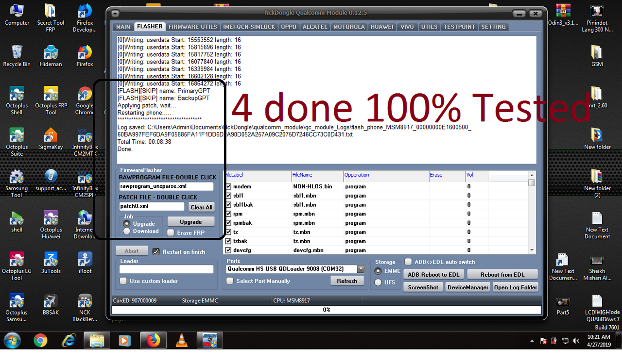Toggle Restart on finish checkbox

coord(156,251)
